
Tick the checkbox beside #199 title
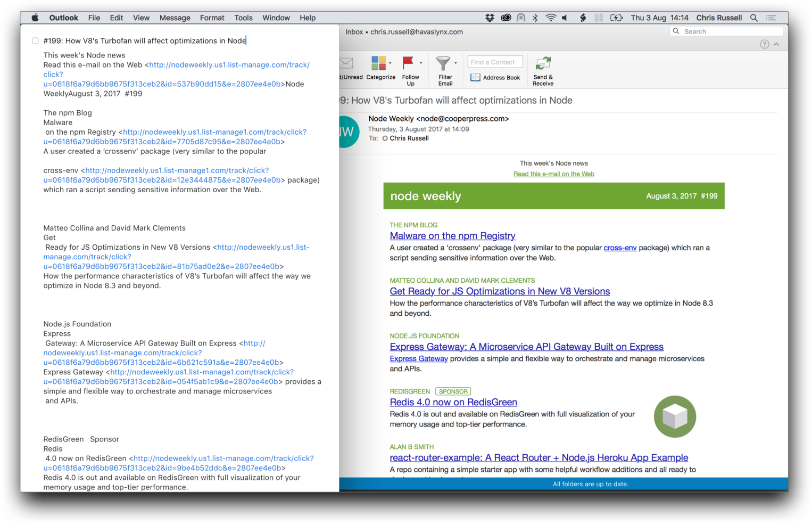coord(35,40)
